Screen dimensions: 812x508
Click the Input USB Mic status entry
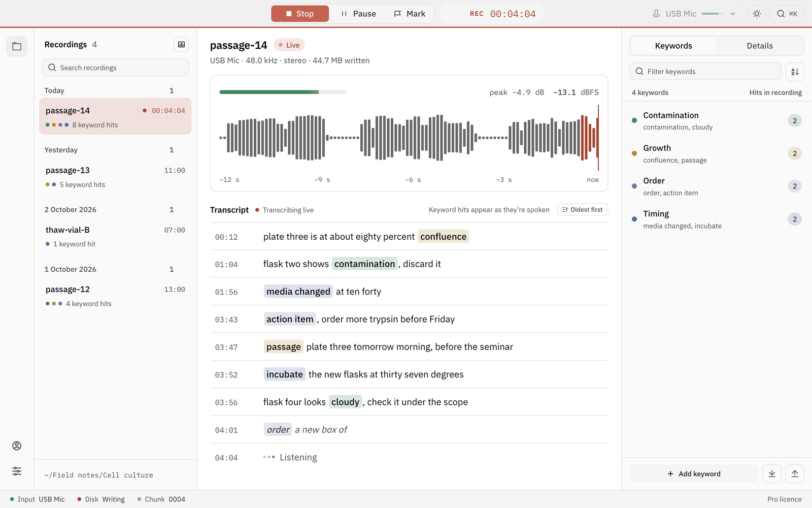[38, 499]
